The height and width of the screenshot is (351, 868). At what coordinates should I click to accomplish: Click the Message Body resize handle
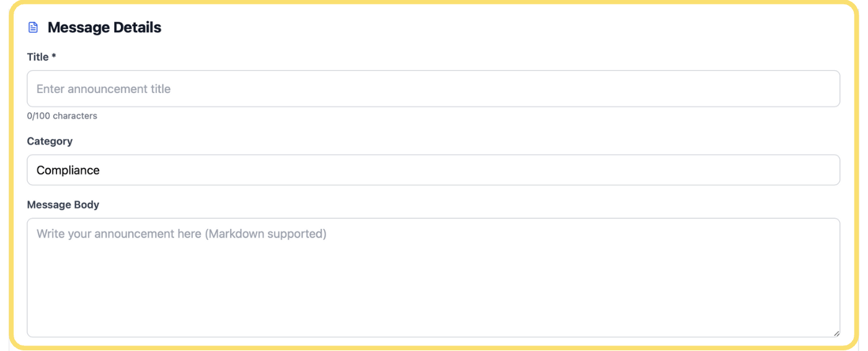tap(836, 333)
